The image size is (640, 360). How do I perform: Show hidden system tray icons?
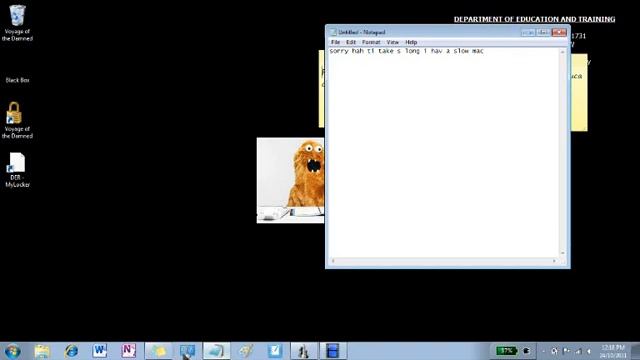pyautogui.click(x=543, y=351)
